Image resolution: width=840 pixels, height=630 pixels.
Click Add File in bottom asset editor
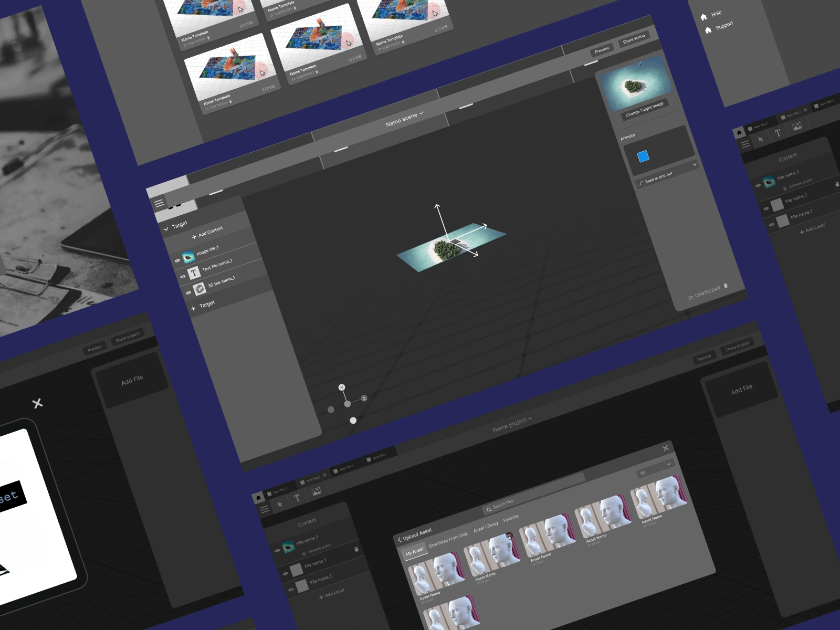pos(741,390)
